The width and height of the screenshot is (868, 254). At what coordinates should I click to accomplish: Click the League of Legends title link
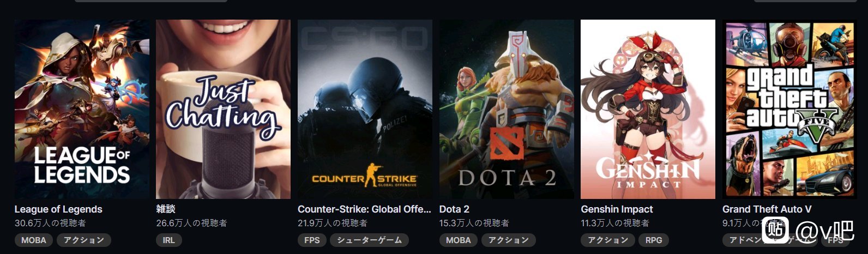tap(58, 209)
